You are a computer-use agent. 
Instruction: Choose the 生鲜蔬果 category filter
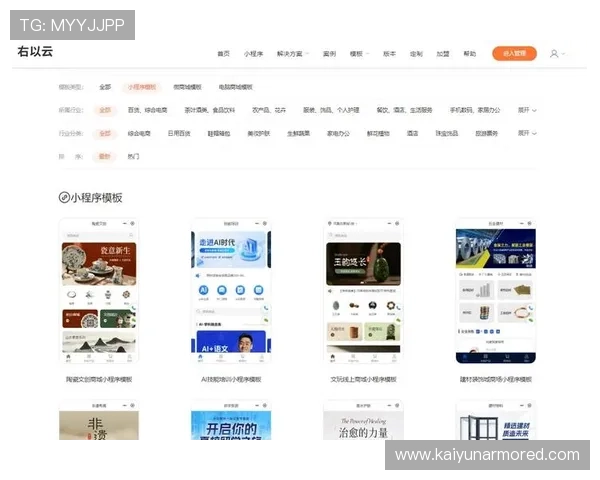click(x=298, y=134)
